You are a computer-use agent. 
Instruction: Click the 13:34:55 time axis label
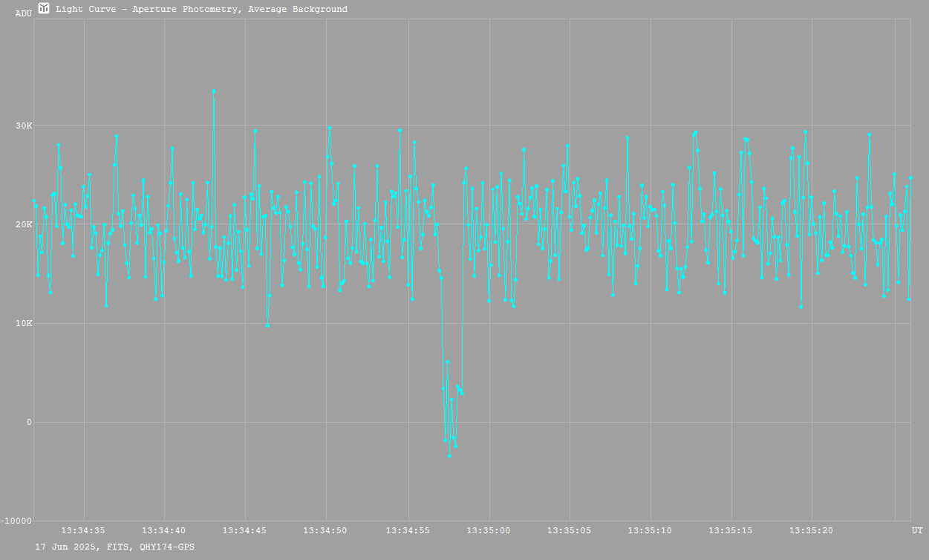(x=408, y=530)
